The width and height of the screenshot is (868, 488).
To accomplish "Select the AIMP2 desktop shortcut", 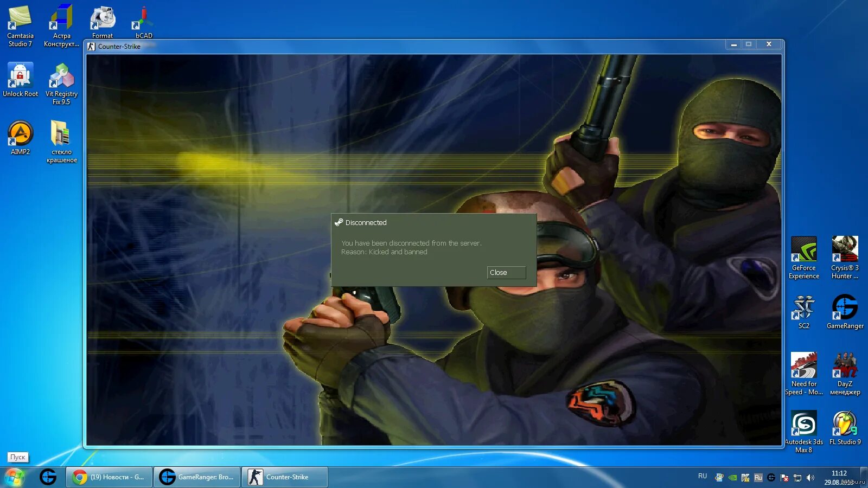I will click(x=20, y=138).
